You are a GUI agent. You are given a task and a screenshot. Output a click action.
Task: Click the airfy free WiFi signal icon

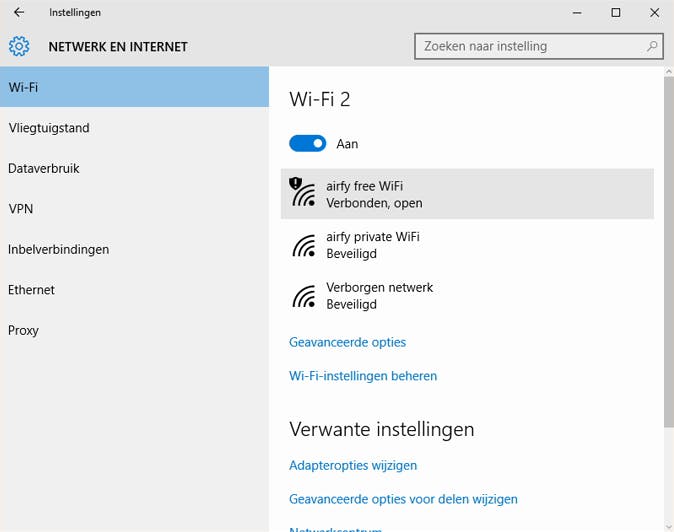click(303, 193)
